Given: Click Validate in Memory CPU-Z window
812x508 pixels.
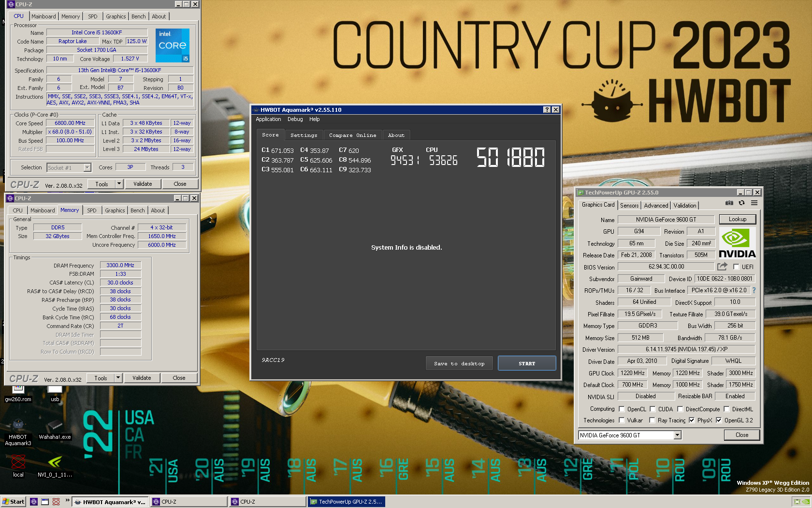Looking at the screenshot, I should [x=142, y=378].
